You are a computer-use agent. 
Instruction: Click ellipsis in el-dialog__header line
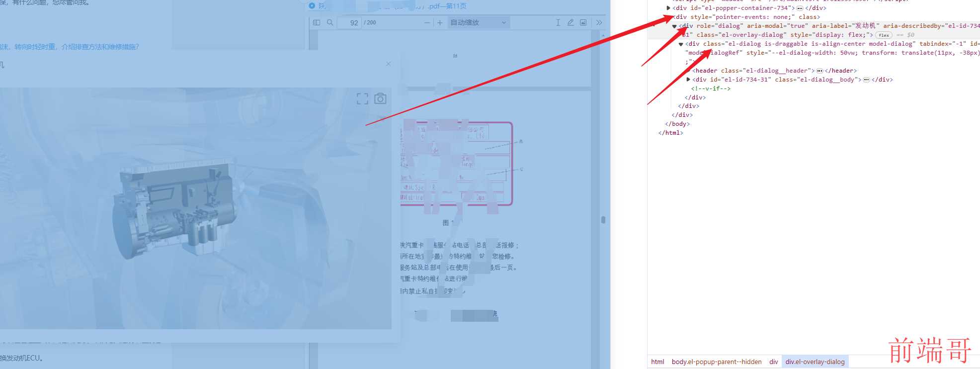point(819,71)
